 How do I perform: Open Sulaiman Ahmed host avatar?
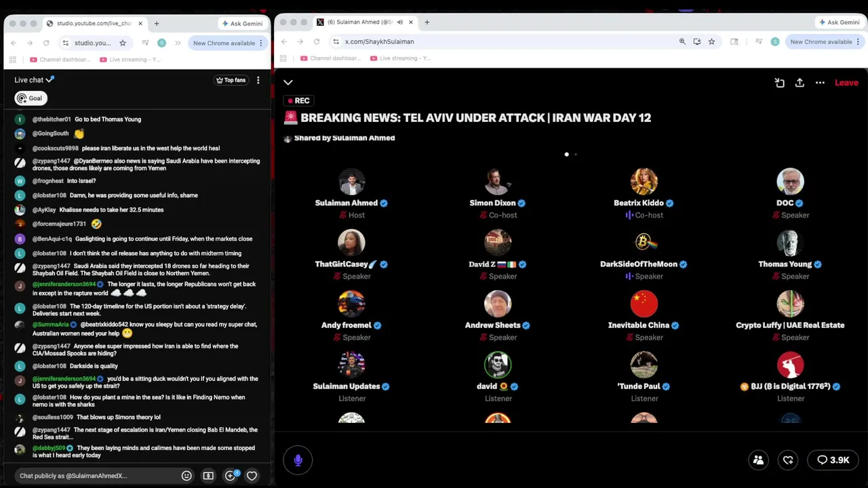[351, 182]
